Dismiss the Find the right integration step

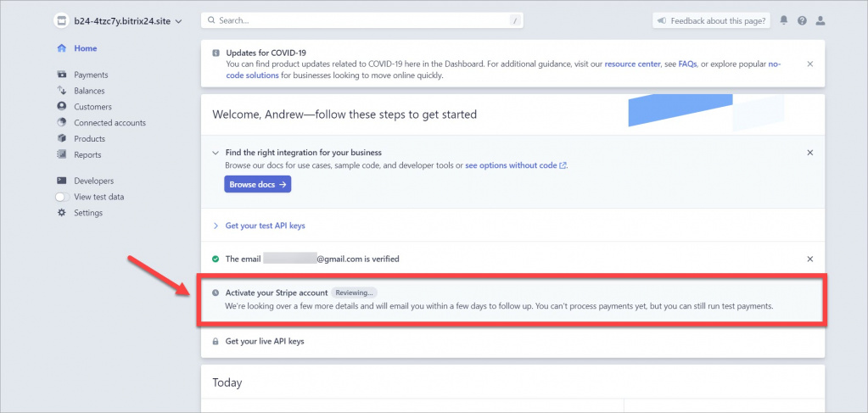tap(809, 153)
